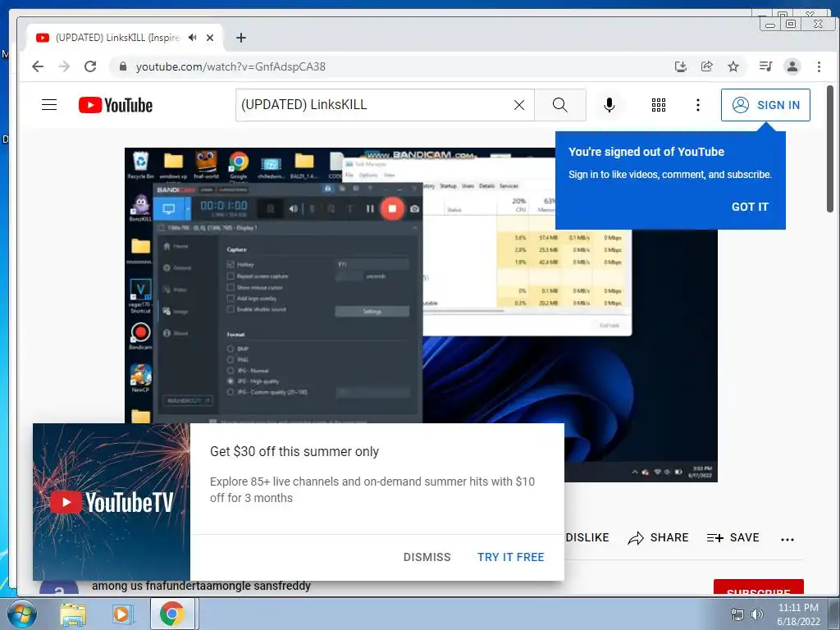This screenshot has height=630, width=840.
Task: Click the browser forward arrow
Action: coord(64,66)
